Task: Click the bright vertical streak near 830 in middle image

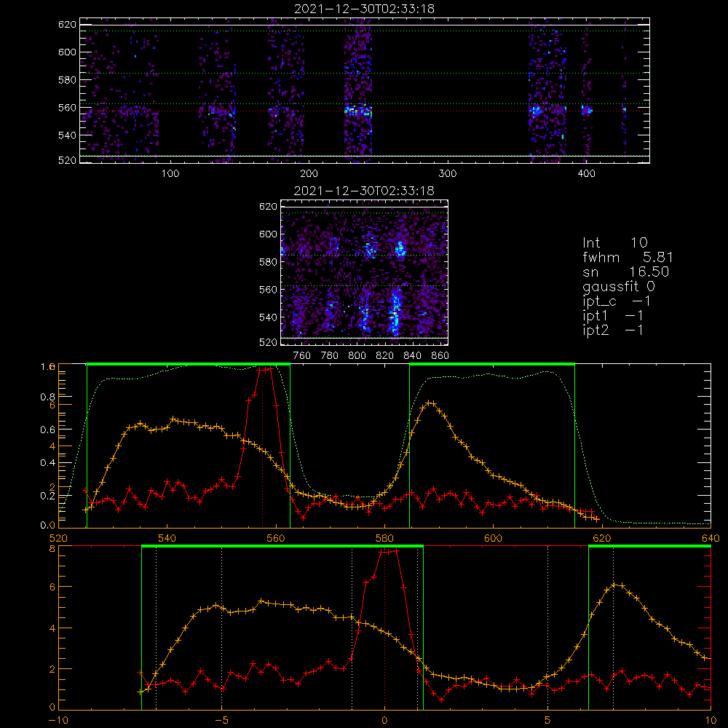Action: tap(395, 310)
